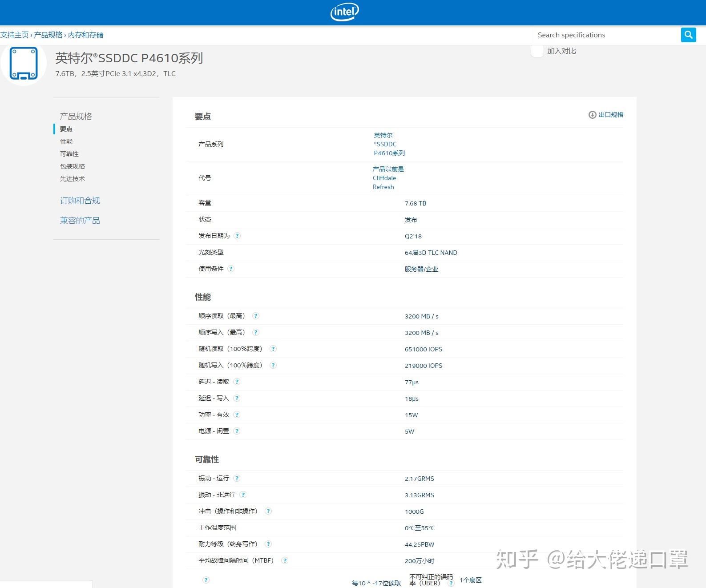The height and width of the screenshot is (588, 706).
Task: Open help icon beside 冲击（操作和非操作）
Action: coord(268,511)
